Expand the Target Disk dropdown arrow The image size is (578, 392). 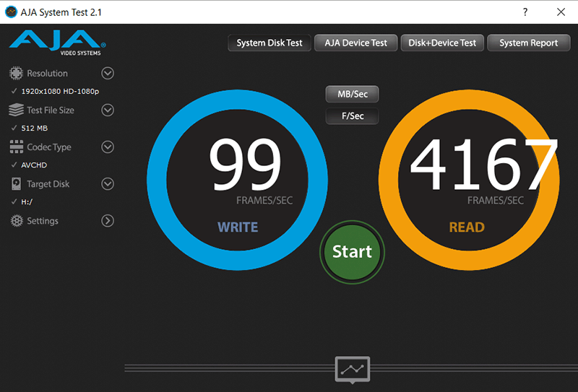(x=108, y=183)
